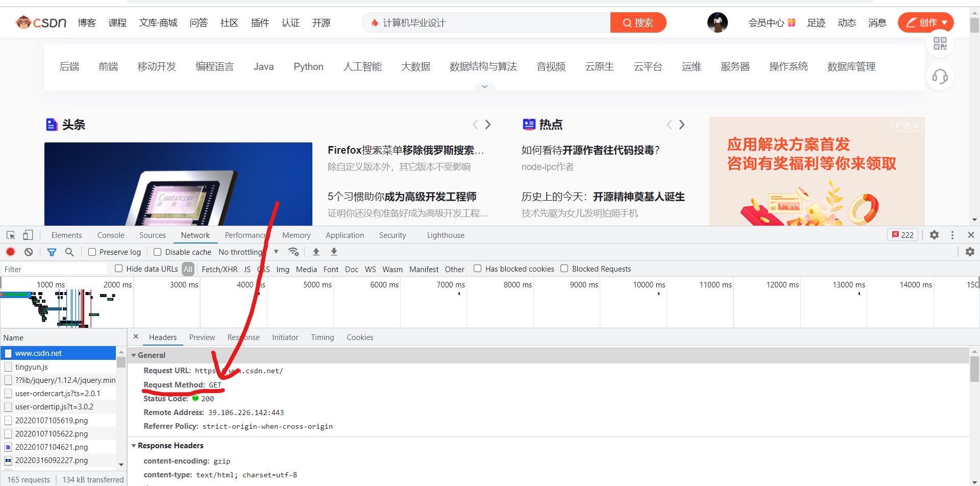Filter requests by Img
This screenshot has height=486, width=980.
[283, 269]
